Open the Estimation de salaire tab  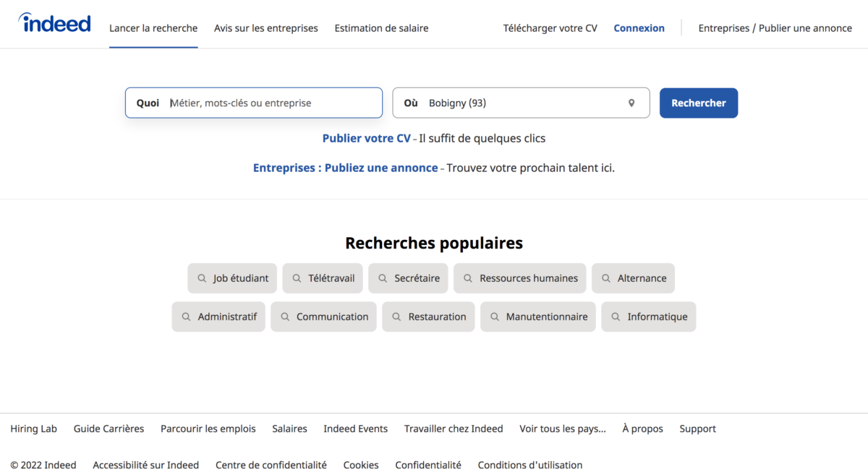tap(381, 28)
